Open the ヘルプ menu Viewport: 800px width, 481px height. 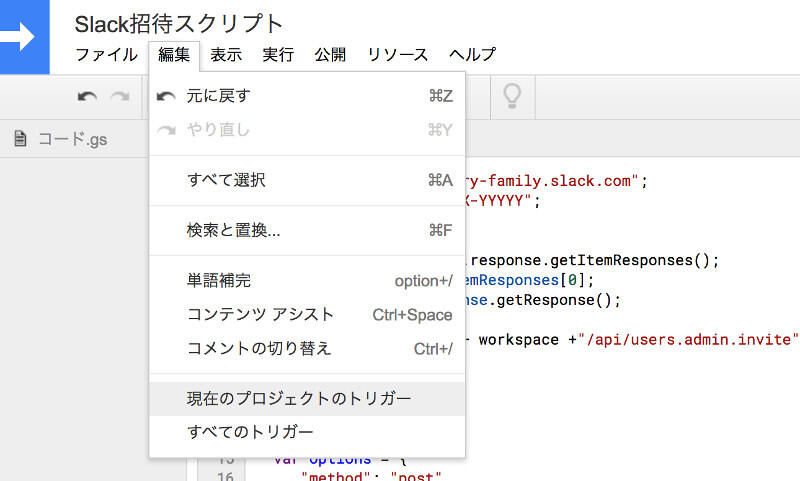click(x=472, y=55)
